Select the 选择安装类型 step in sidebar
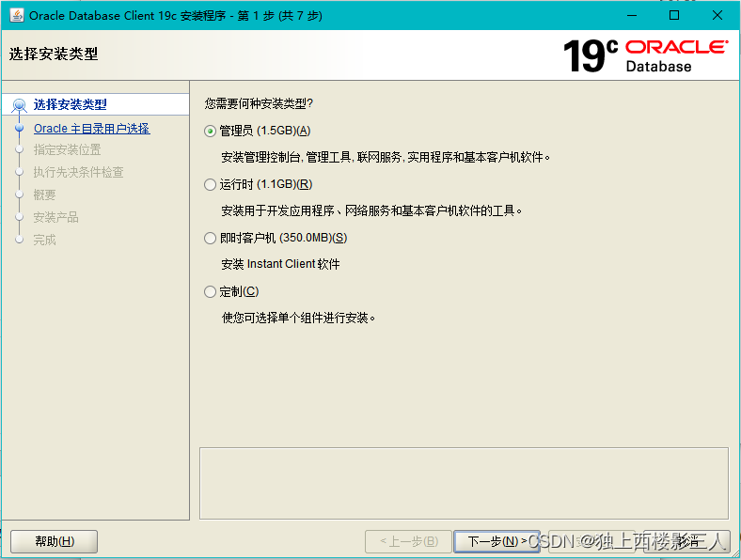The height and width of the screenshot is (560, 741). tap(70, 104)
